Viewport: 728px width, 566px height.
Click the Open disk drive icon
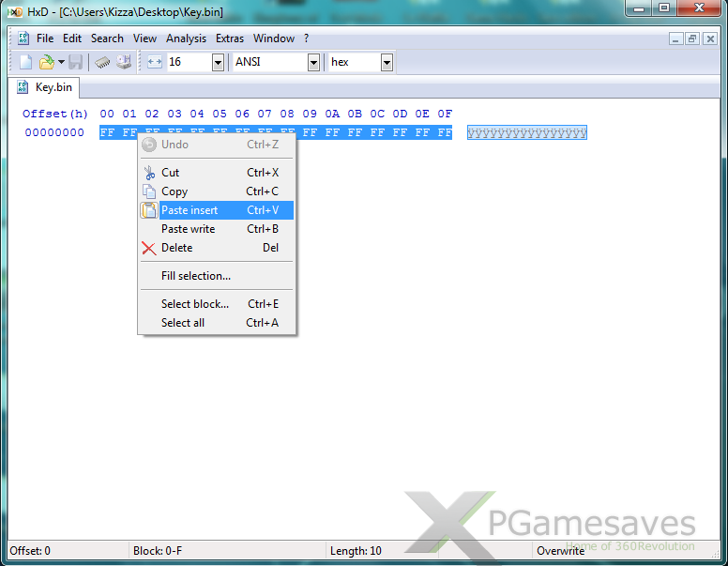click(x=124, y=62)
